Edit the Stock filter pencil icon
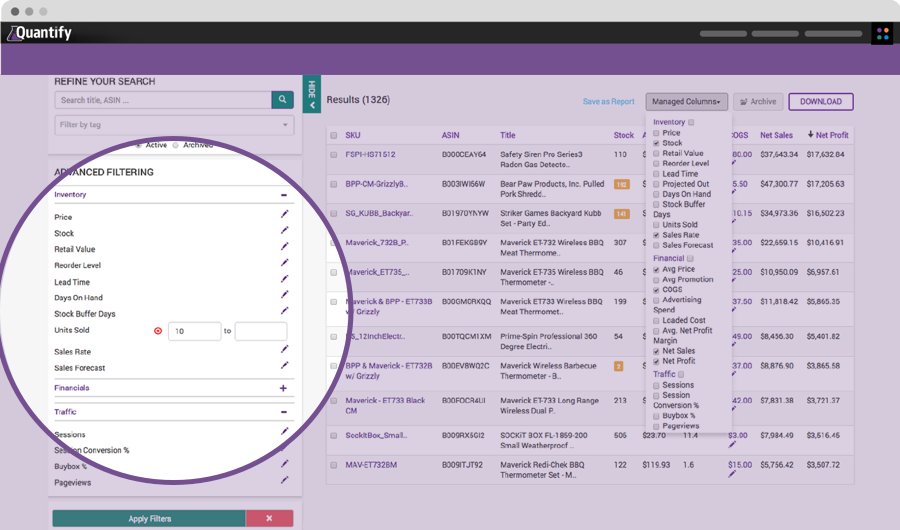This screenshot has height=530, width=900. pyautogui.click(x=284, y=230)
